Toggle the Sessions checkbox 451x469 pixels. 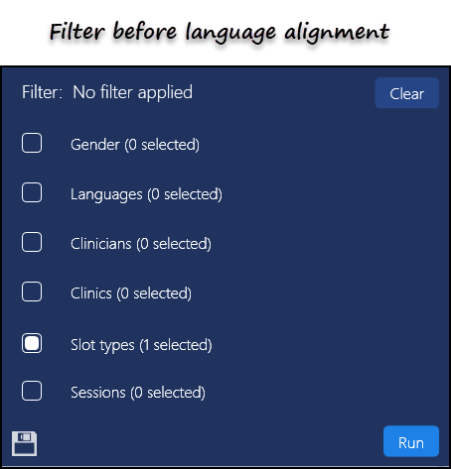(32, 391)
